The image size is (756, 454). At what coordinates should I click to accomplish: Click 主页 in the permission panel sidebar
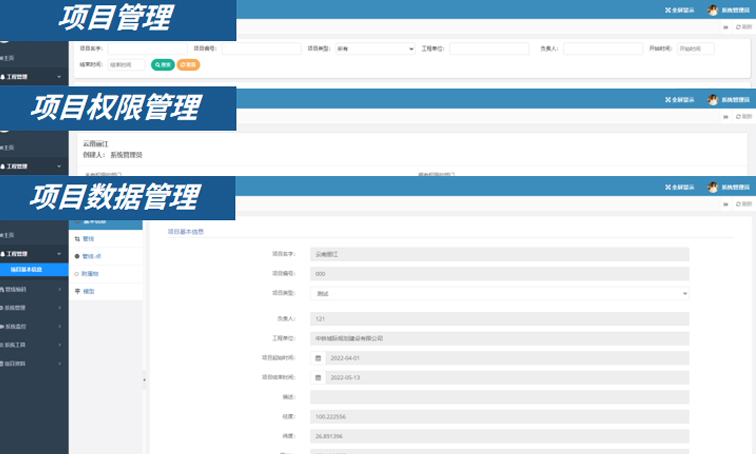click(7, 147)
